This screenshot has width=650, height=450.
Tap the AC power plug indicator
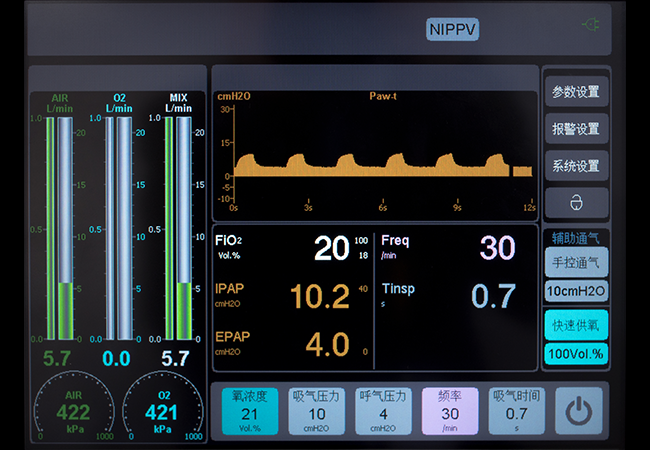click(x=593, y=24)
